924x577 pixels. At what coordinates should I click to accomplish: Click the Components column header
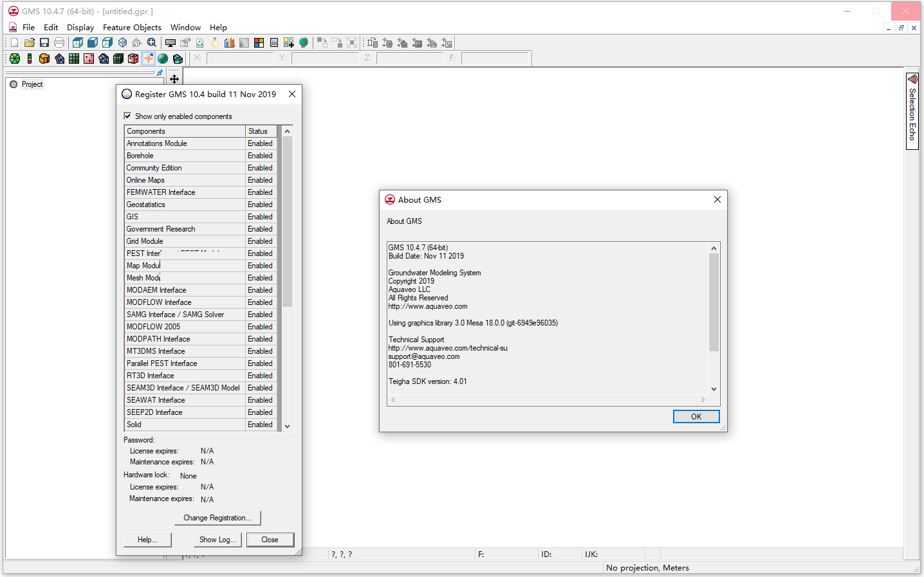pyautogui.click(x=185, y=131)
